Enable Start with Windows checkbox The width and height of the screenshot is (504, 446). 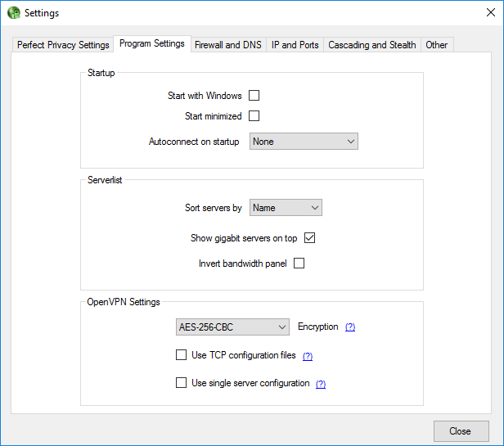coord(254,96)
